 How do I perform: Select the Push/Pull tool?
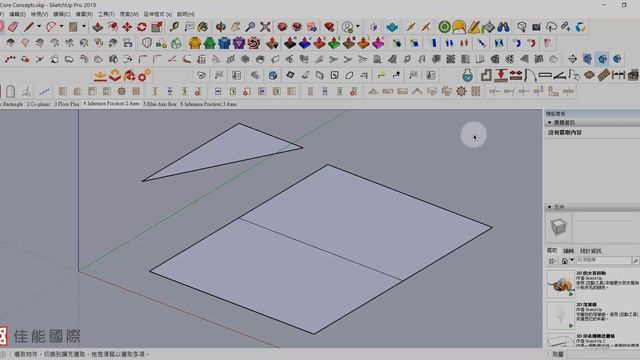tap(98, 27)
